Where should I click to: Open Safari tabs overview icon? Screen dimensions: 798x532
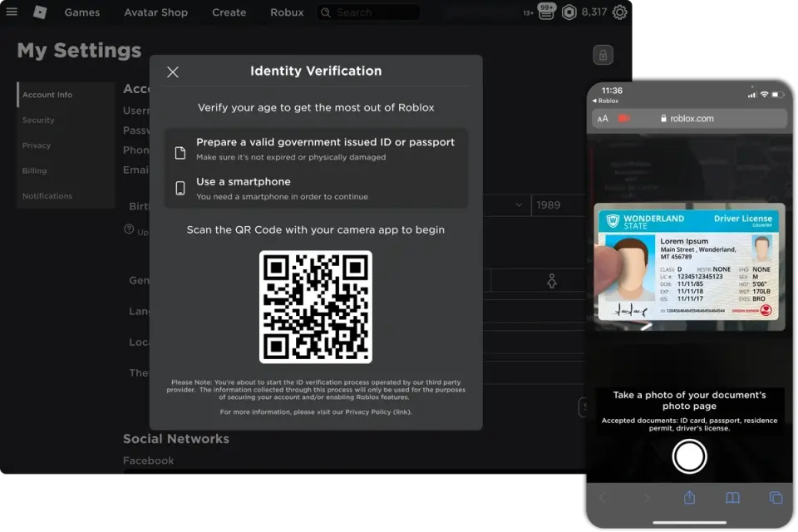click(776, 497)
